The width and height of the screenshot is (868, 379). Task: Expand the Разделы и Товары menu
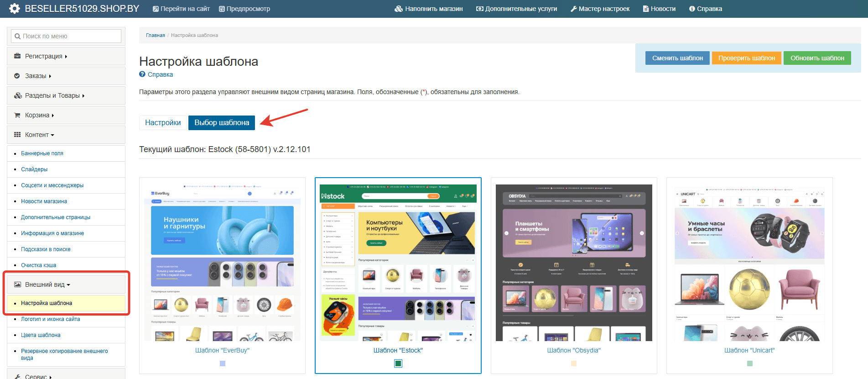tap(52, 95)
